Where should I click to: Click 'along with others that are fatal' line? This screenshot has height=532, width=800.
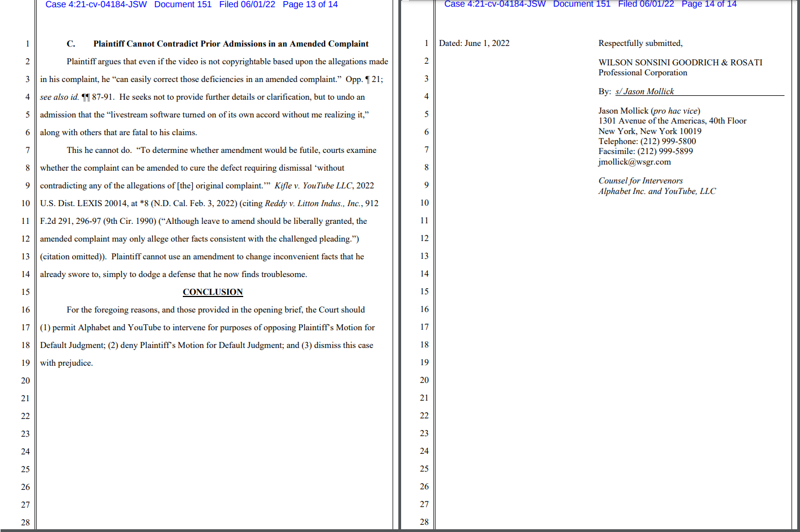[119, 132]
